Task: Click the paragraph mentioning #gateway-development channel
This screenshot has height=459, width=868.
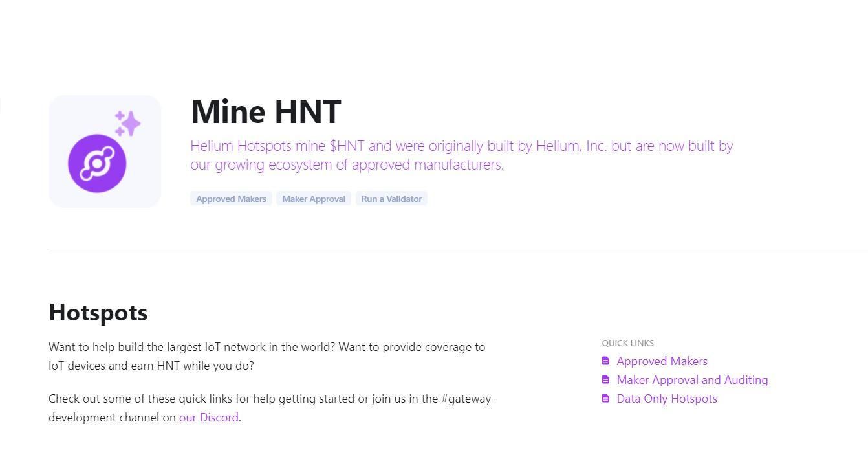Action: 272,408
